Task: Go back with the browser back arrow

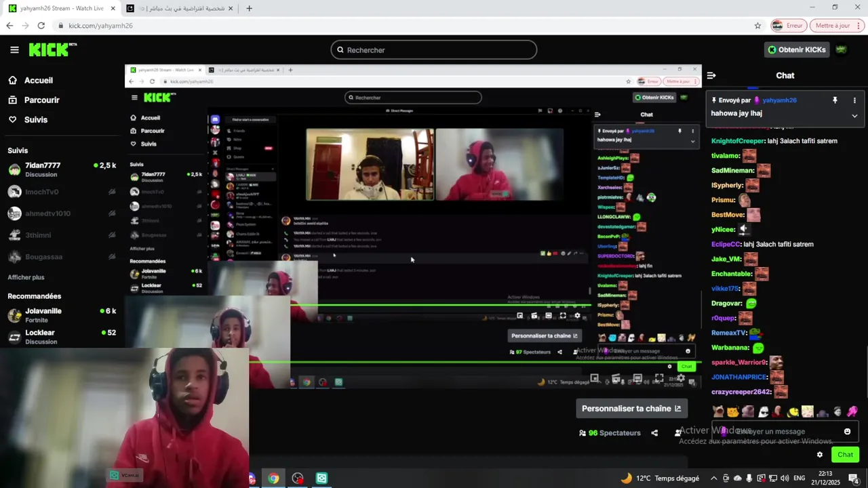Action: pyautogui.click(x=9, y=25)
